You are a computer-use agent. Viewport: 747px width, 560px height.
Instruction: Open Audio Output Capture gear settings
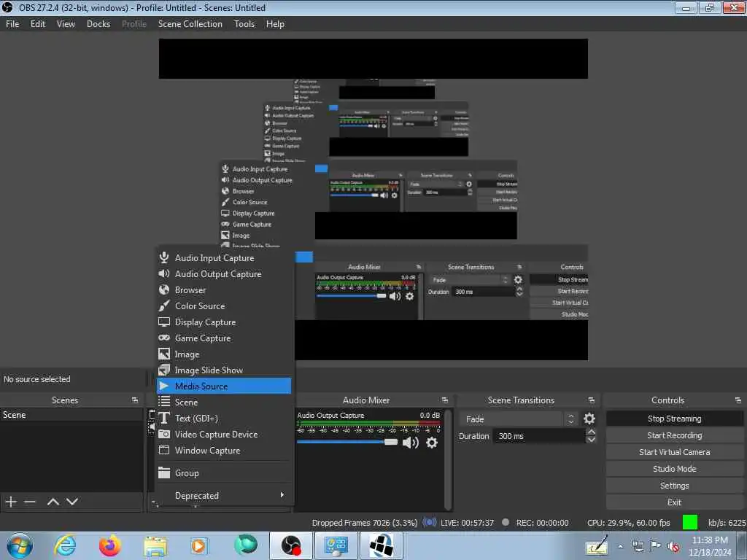pyautogui.click(x=432, y=443)
